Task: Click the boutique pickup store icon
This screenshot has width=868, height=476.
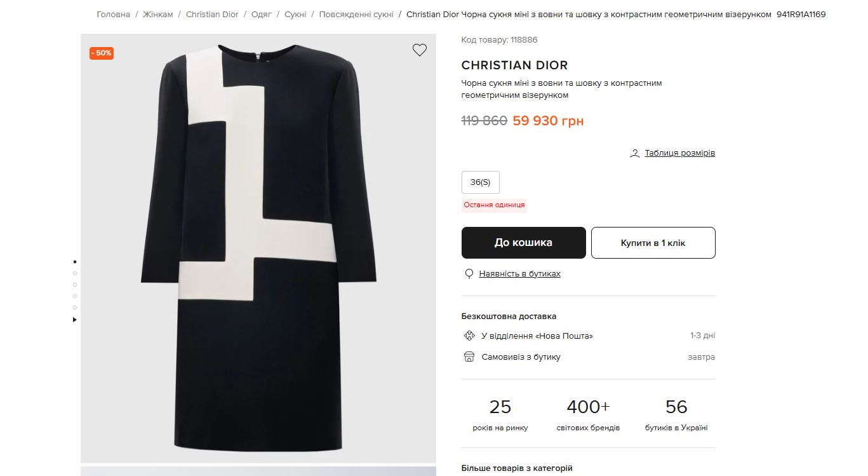Action: click(469, 357)
